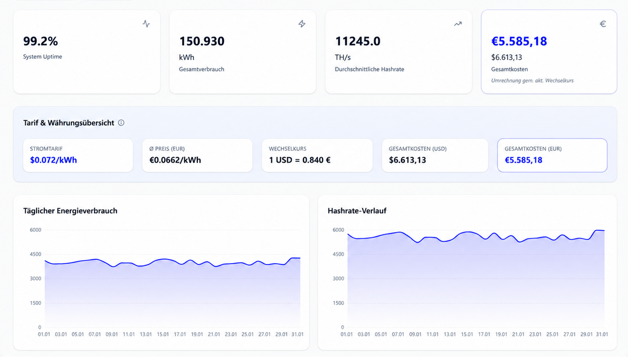Click the $0.072/kWh tariff value

pos(53,160)
